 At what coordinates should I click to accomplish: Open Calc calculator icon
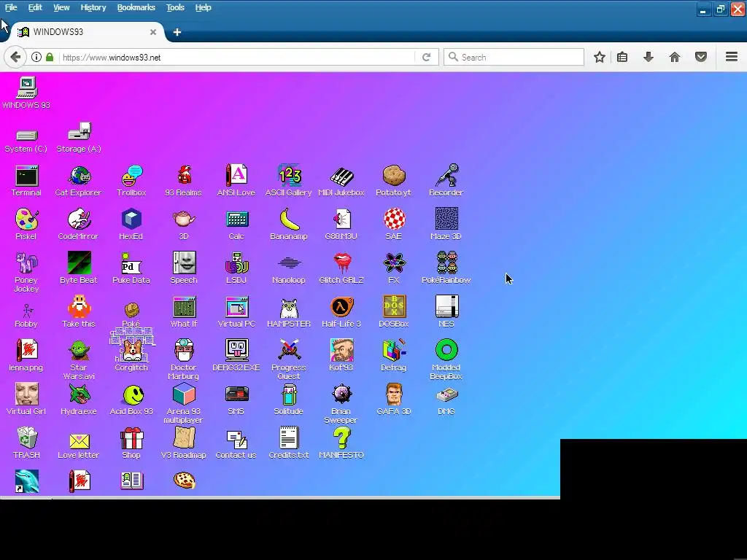pyautogui.click(x=236, y=225)
